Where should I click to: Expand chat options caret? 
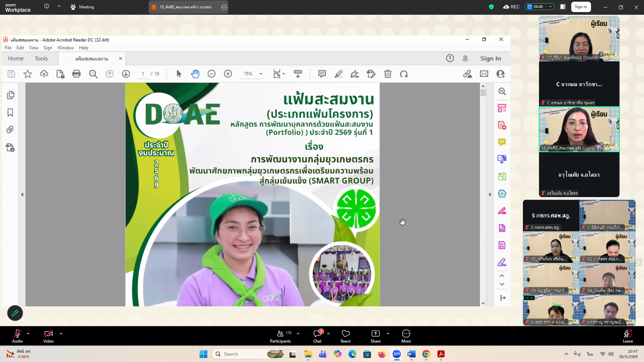(328, 334)
